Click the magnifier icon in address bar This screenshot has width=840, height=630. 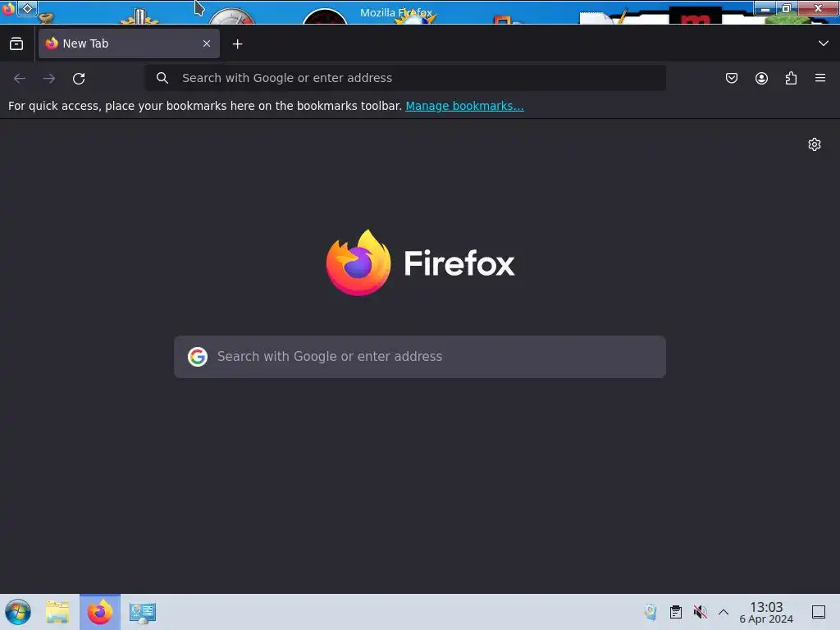pyautogui.click(x=162, y=78)
